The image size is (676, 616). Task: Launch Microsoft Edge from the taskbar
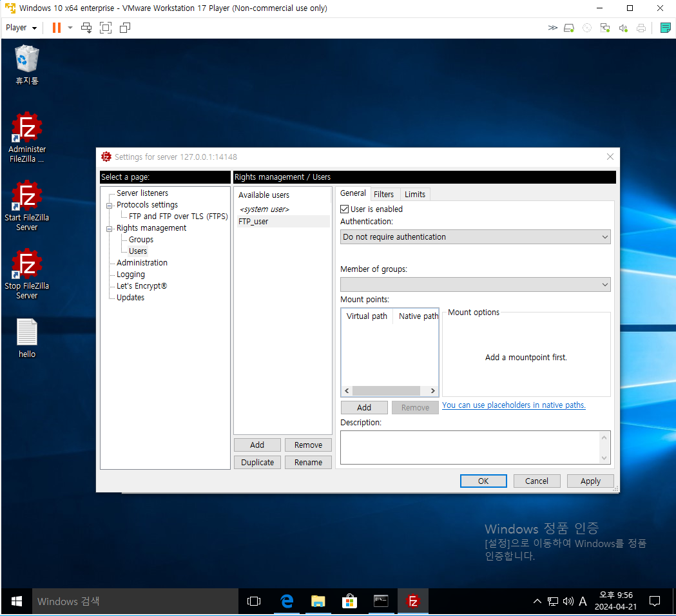pyautogui.click(x=286, y=601)
